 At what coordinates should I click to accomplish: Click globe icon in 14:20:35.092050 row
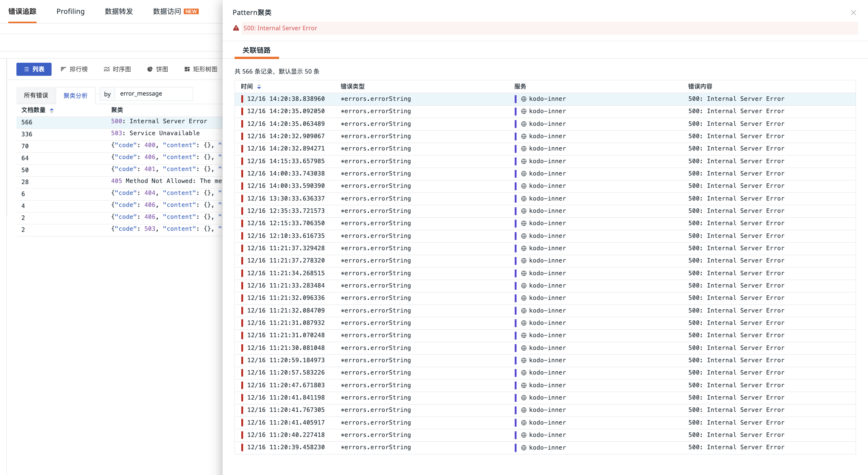point(524,111)
